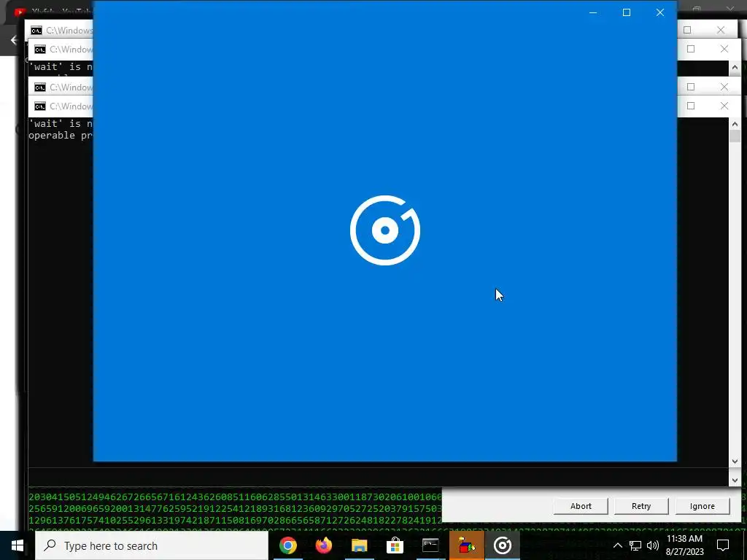Click the colored blocks app taskbar icon
The width and height of the screenshot is (747, 560).
click(x=467, y=545)
